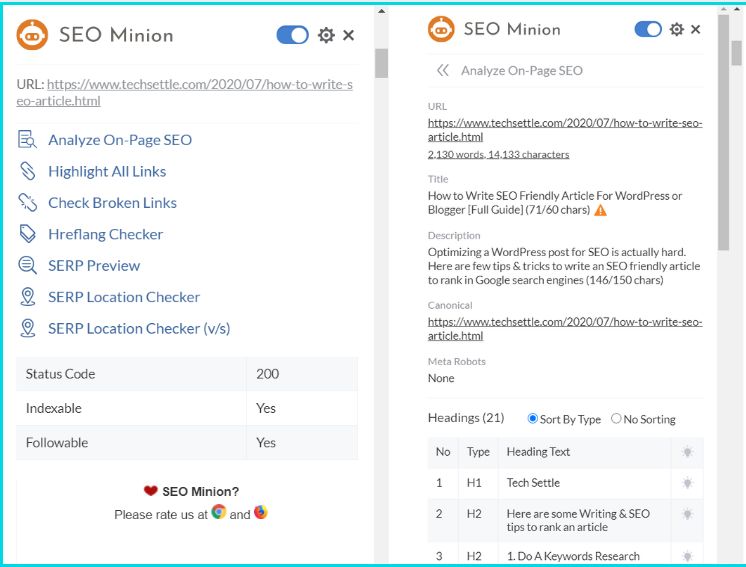This screenshot has height=567, width=746.
Task: Click the red heart icon
Action: coord(150,490)
